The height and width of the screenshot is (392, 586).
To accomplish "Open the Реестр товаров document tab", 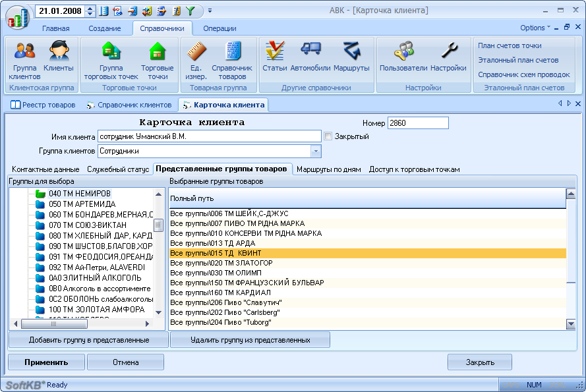I will click(44, 105).
